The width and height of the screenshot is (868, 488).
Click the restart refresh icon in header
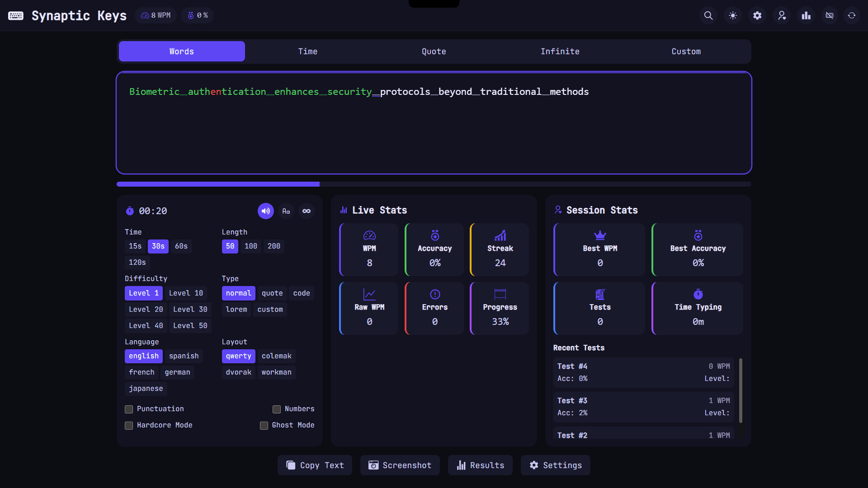click(x=852, y=15)
